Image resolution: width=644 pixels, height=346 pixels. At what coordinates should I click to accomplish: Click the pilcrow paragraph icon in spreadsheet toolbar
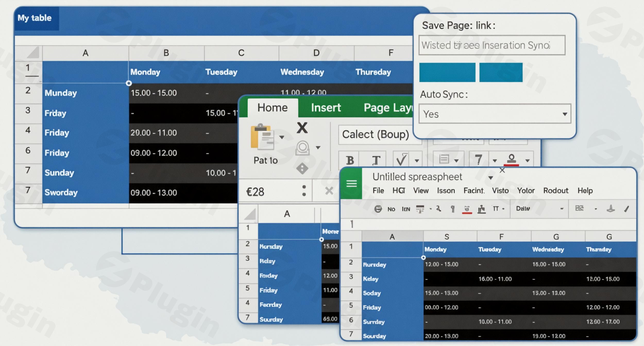(453, 209)
